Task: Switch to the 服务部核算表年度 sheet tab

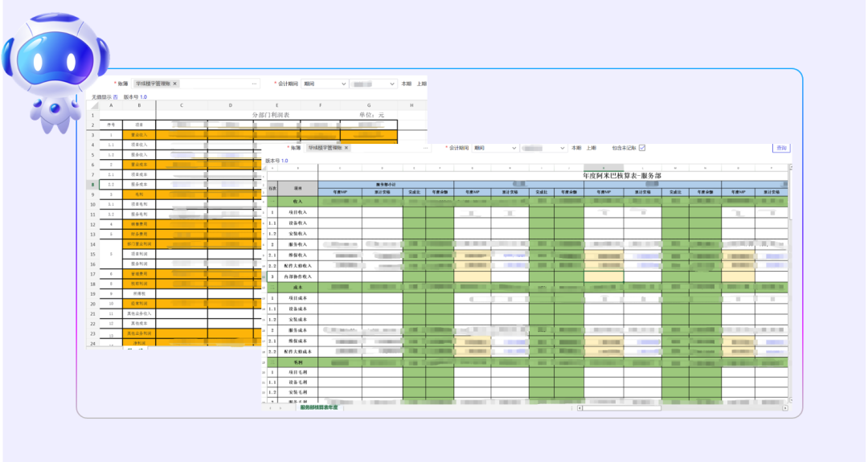Action: coord(318,408)
